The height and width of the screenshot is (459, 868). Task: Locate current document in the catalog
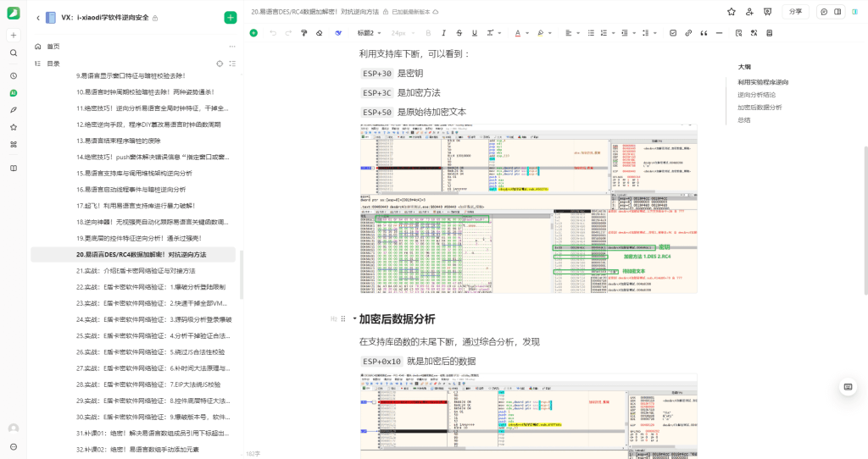click(x=220, y=64)
